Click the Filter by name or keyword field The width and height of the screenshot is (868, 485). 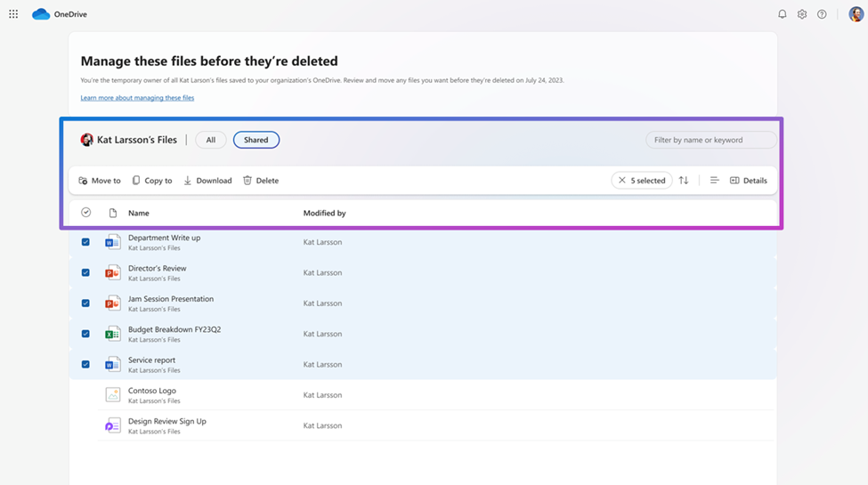point(710,140)
